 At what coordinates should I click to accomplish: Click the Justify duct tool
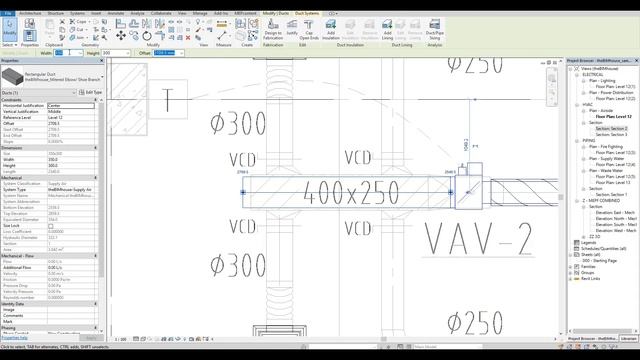(x=292, y=27)
